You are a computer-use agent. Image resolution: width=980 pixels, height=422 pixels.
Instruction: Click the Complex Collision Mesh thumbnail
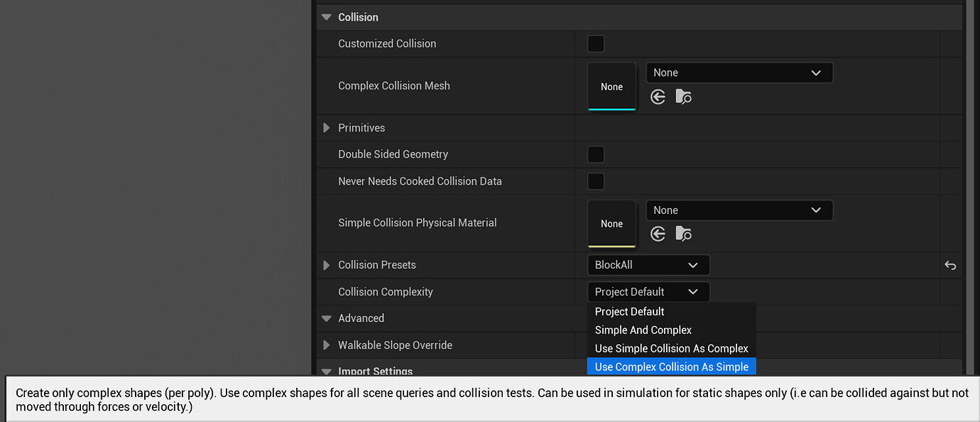click(611, 87)
